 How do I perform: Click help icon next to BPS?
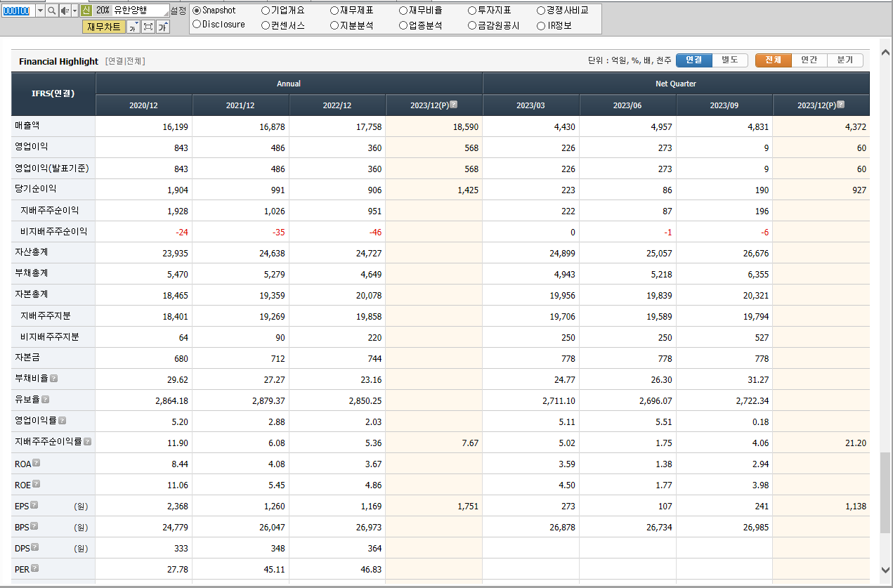pos(34,526)
